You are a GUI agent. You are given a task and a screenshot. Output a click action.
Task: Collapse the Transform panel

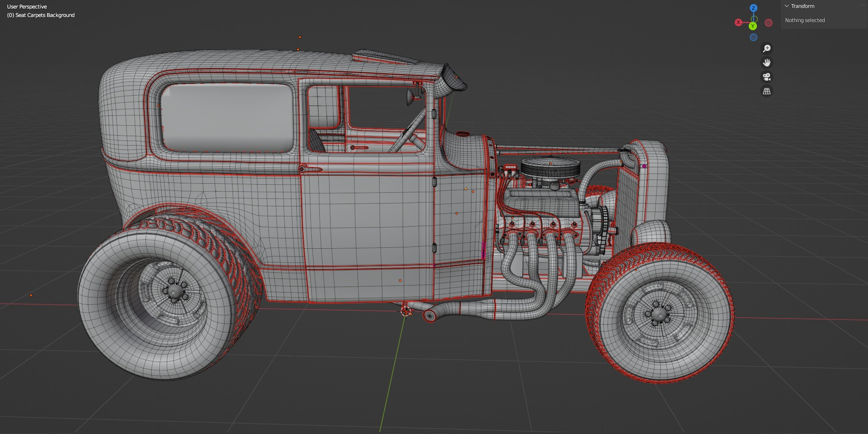pyautogui.click(x=786, y=6)
